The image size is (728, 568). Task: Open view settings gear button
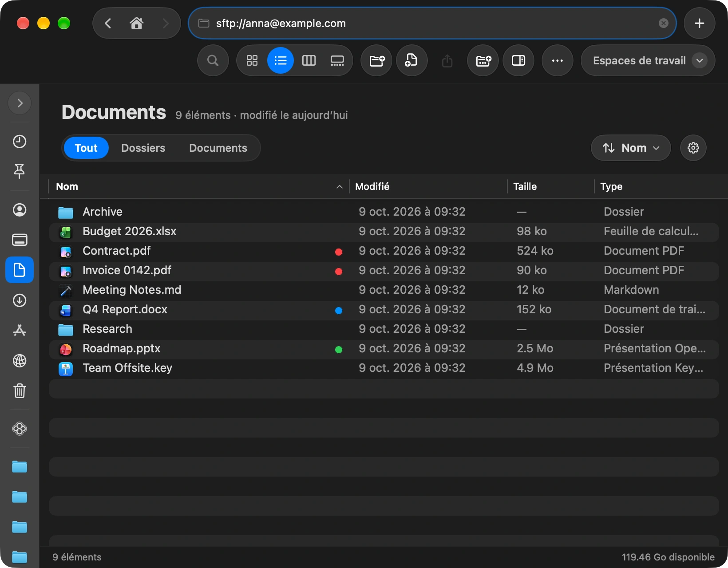693,148
